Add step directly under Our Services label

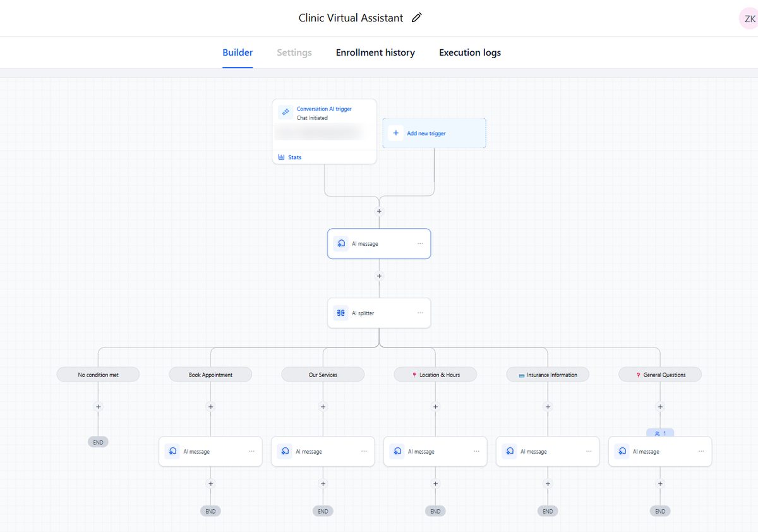click(x=323, y=407)
